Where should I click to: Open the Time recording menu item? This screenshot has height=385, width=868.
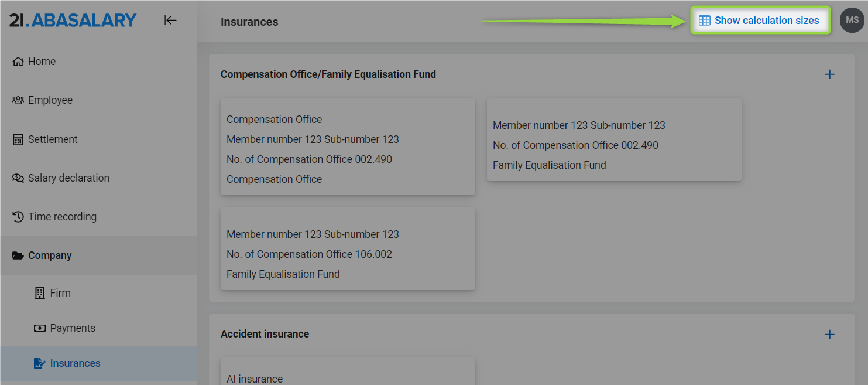pyautogui.click(x=62, y=217)
